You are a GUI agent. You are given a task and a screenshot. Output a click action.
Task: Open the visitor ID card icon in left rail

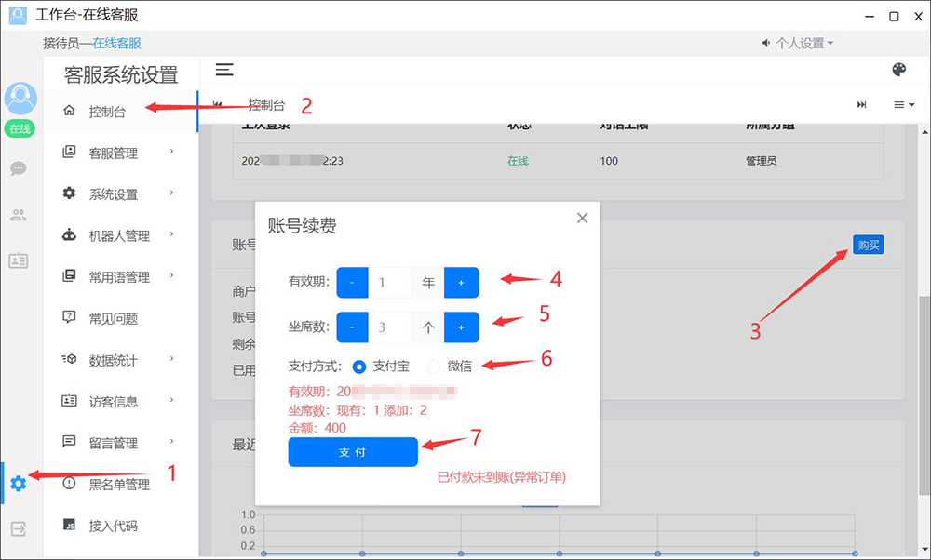click(x=19, y=260)
